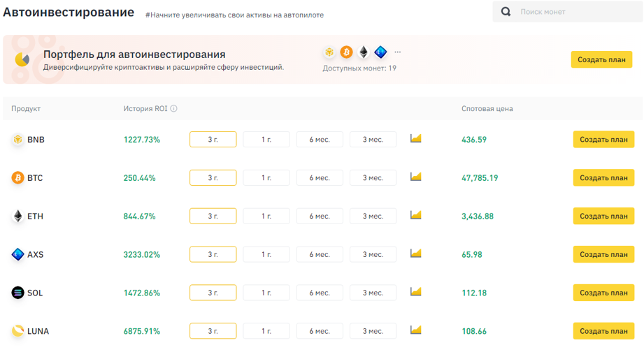
Task: Select 3 мес. period for BTC
Action: coord(373,177)
